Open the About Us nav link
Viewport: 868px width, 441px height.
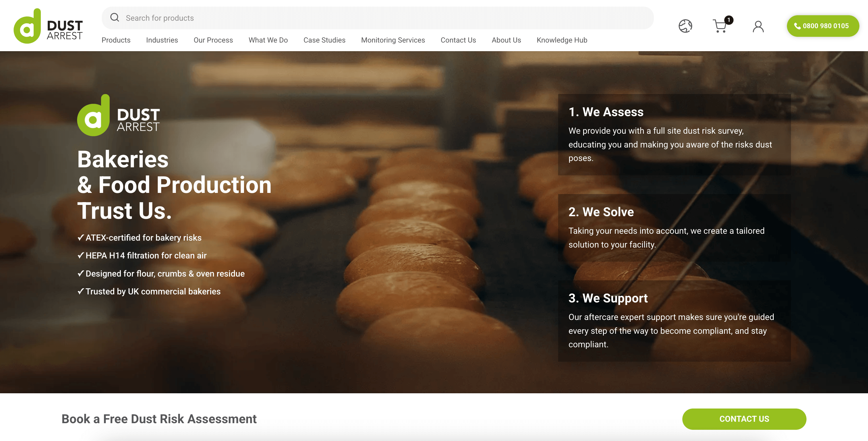506,40
